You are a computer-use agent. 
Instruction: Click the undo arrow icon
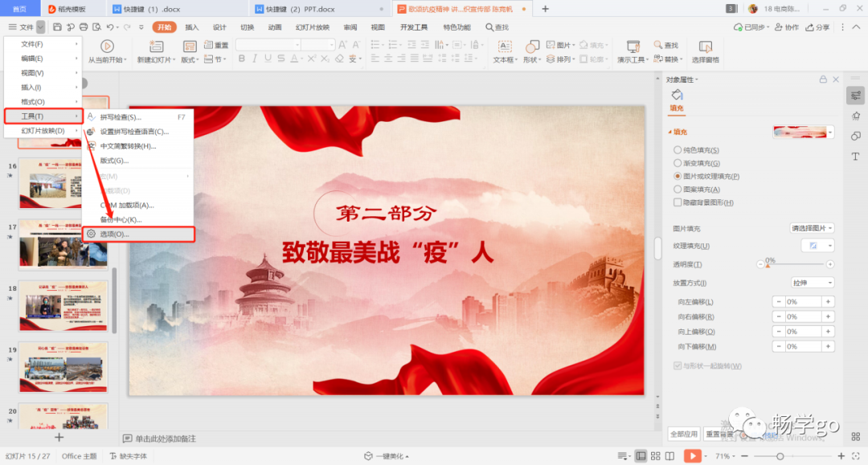point(110,27)
